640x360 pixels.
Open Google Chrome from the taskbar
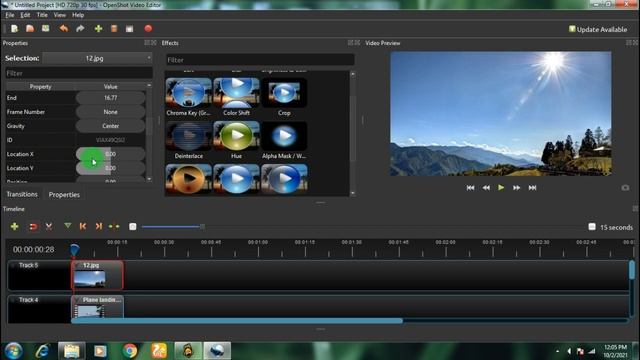[130, 351]
